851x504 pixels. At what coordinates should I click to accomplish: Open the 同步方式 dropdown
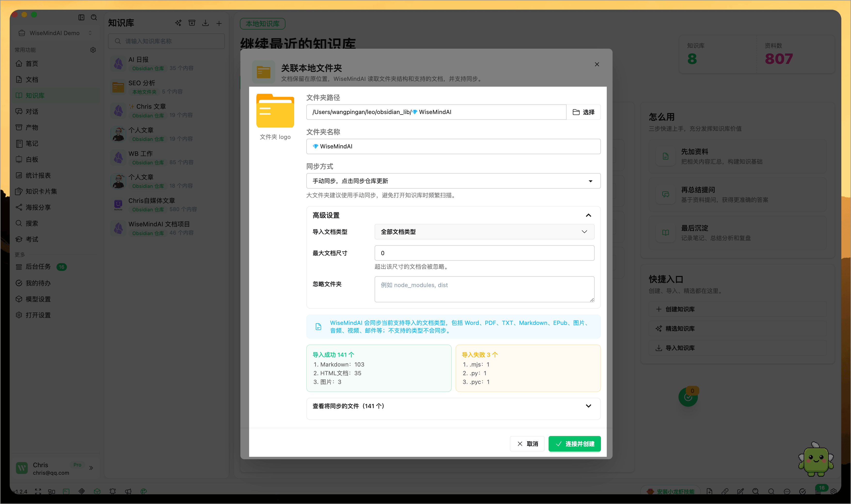[453, 181]
